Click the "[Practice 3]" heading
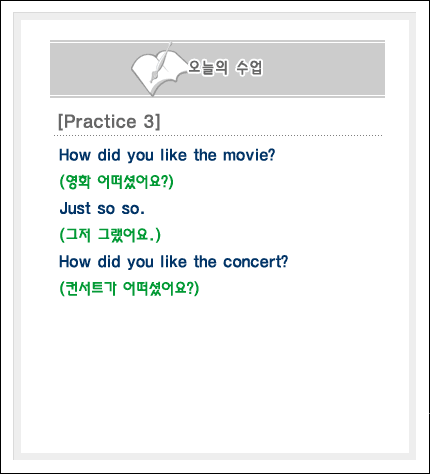 coord(109,121)
